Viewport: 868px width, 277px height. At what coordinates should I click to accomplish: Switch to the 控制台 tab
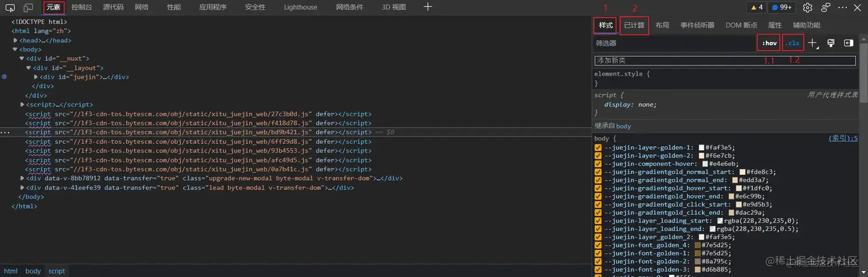pyautogui.click(x=82, y=7)
